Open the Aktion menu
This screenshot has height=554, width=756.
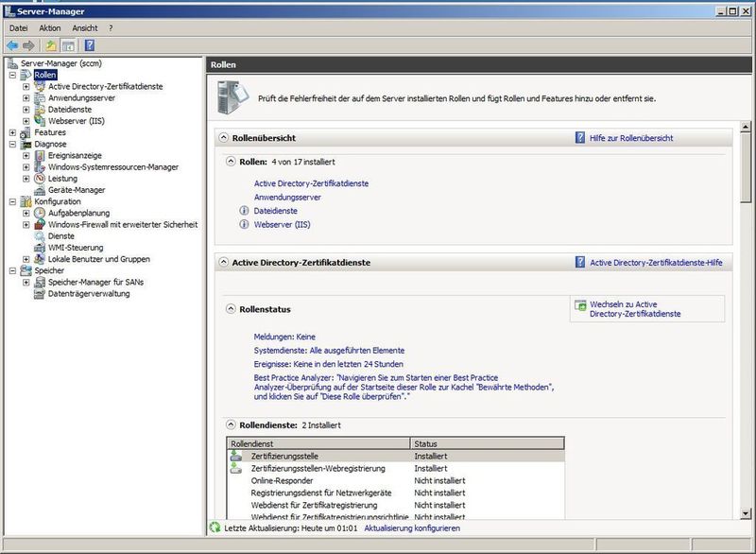50,28
